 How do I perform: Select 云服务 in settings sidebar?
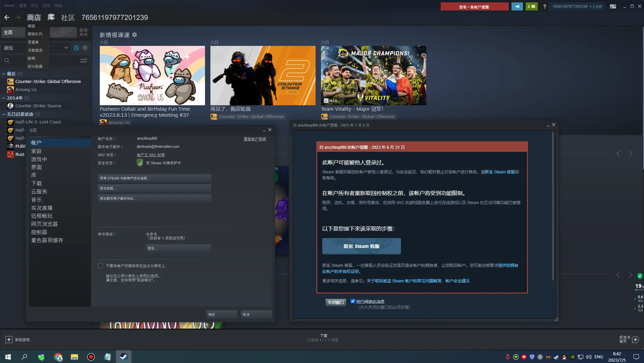coord(39,192)
